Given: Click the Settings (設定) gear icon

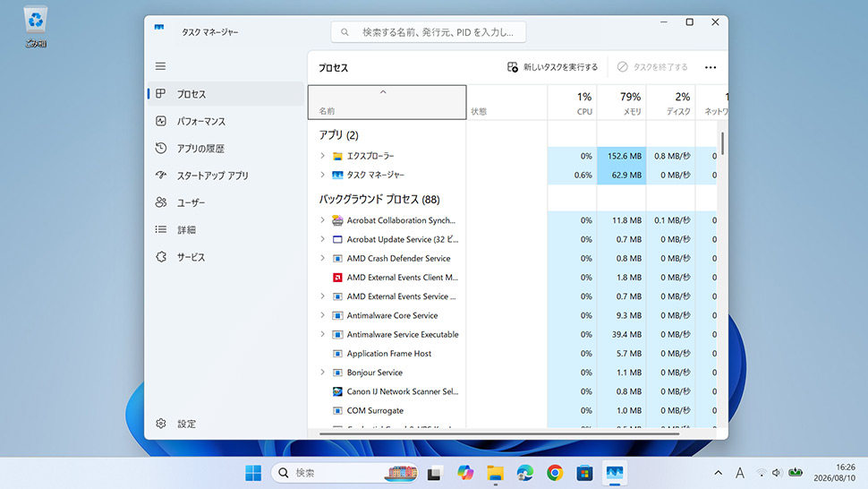Looking at the screenshot, I should [160, 424].
